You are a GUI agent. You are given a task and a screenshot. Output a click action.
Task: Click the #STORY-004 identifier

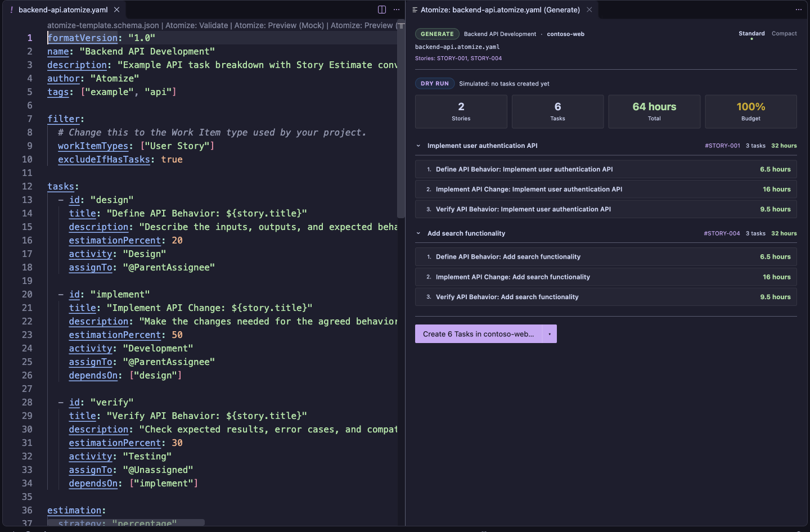722,233
